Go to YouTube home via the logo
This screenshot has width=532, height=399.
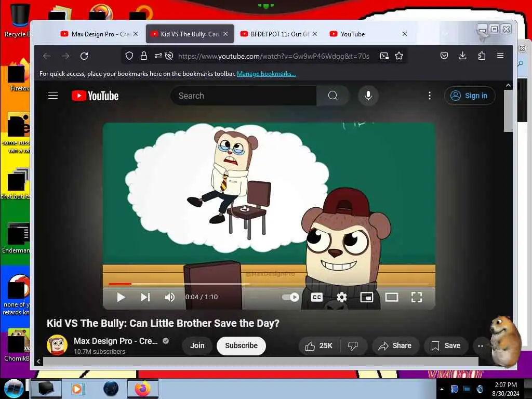(x=95, y=96)
